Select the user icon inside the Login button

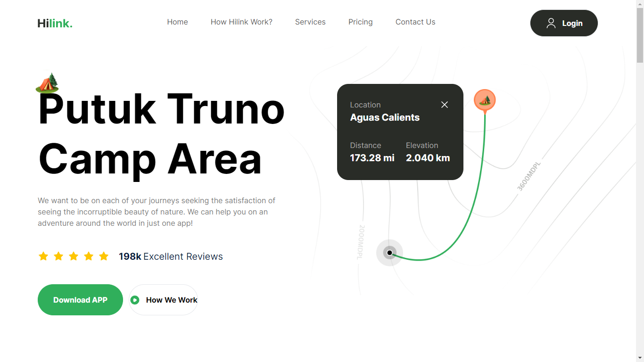[x=551, y=23]
